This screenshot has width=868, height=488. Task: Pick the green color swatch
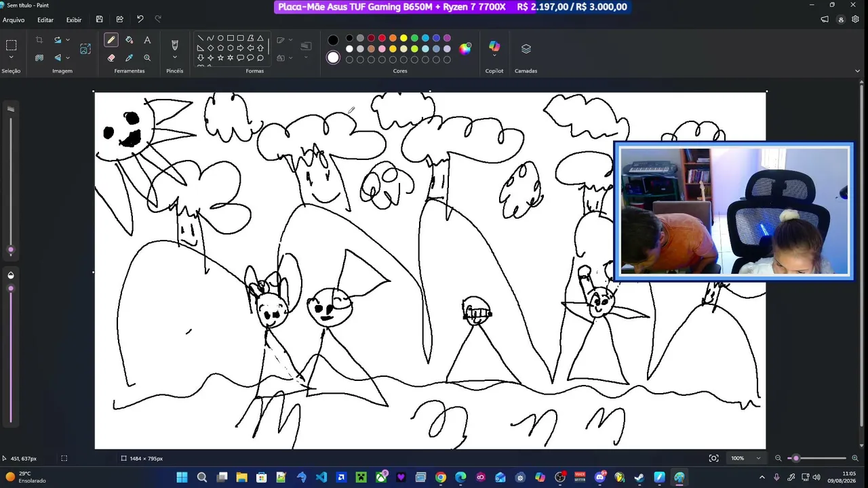[x=414, y=38]
